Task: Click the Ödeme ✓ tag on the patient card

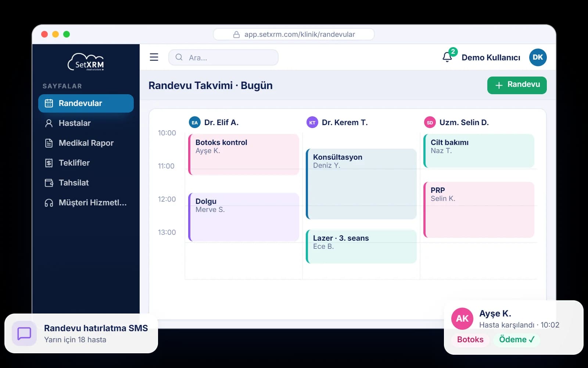Action: click(517, 340)
